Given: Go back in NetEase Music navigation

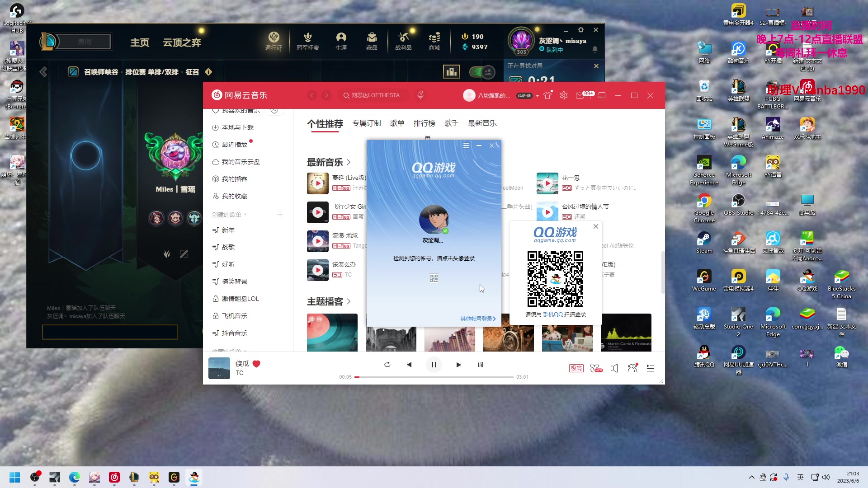Looking at the screenshot, I should coord(312,95).
